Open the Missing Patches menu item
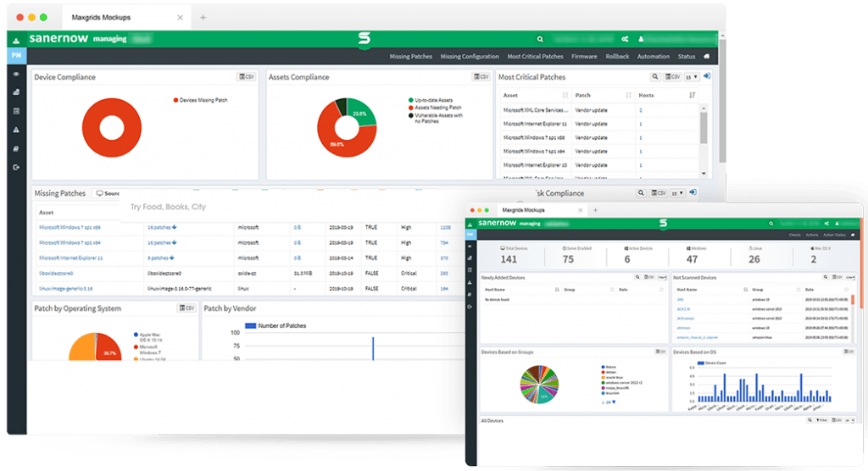Viewport: 868px width, 471px height. tap(411, 57)
